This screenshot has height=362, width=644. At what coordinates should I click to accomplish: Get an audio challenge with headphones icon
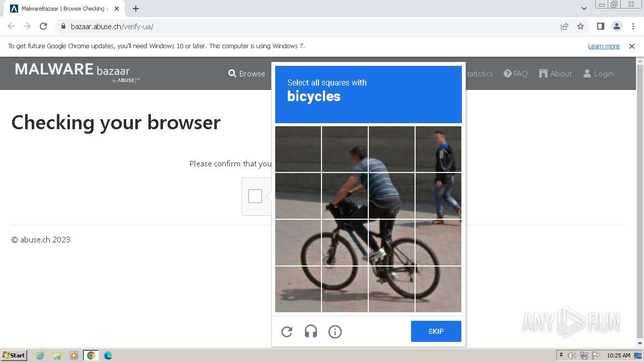pos(311,332)
